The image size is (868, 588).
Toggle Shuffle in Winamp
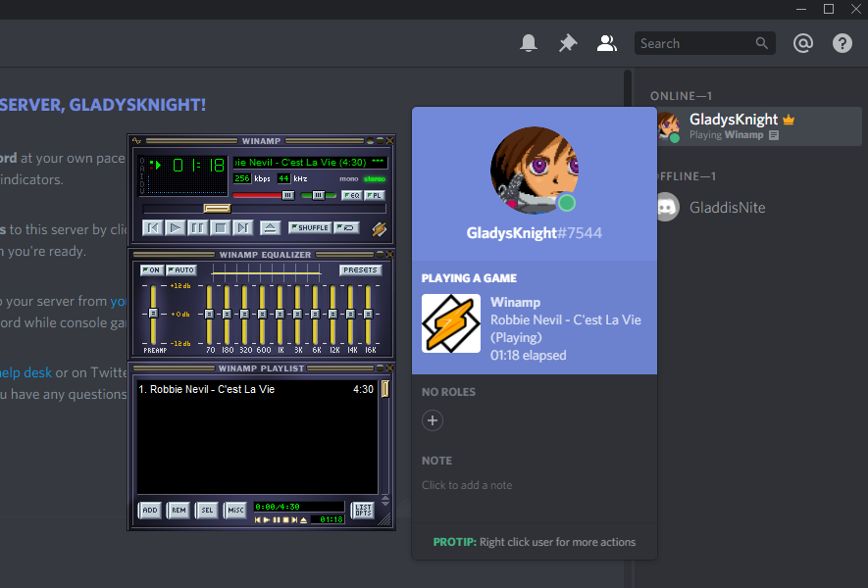coord(310,227)
